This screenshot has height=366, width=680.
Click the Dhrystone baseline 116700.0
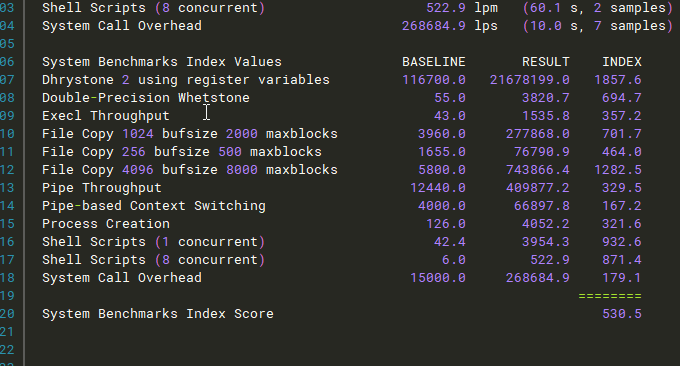(x=434, y=80)
